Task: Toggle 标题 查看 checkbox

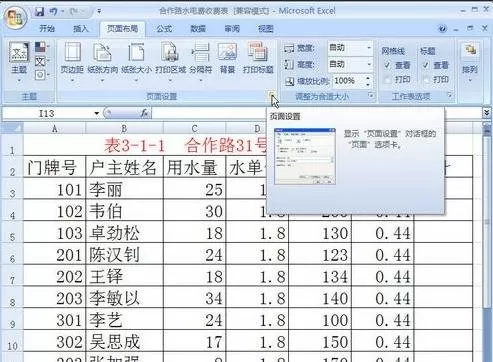Action: (x=426, y=65)
